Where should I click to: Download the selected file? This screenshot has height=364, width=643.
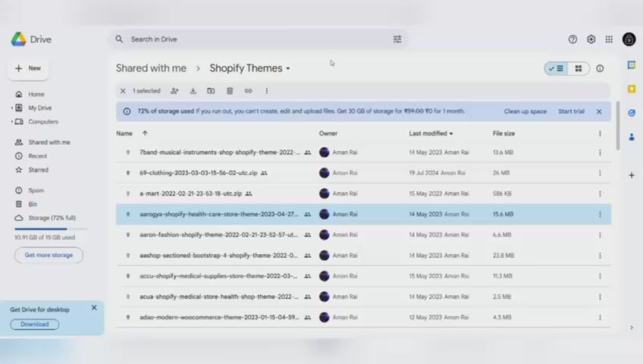[193, 91]
